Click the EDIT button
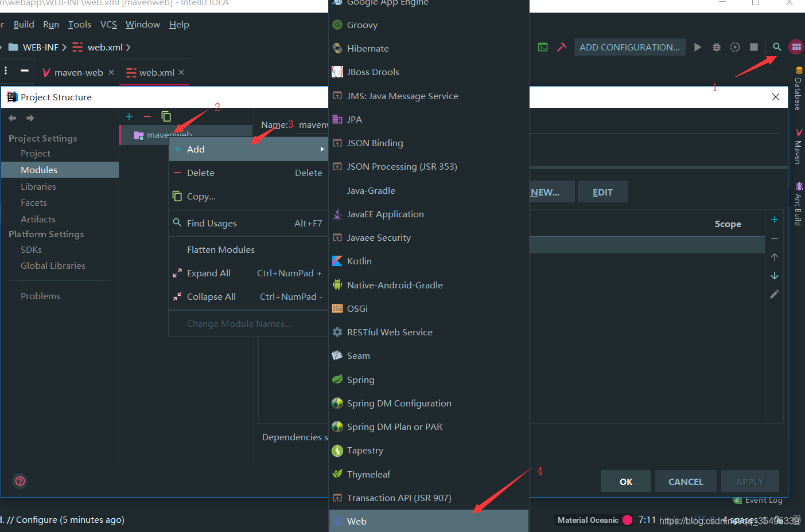 point(602,192)
